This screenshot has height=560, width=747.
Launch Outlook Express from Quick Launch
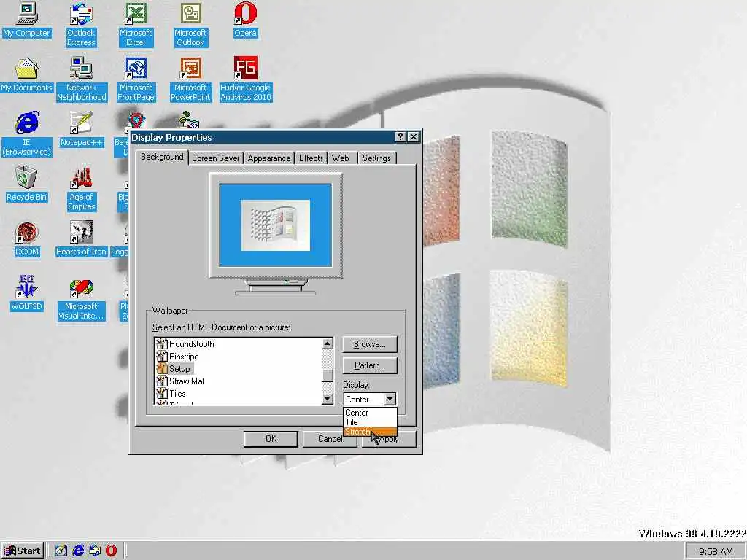[x=95, y=551]
